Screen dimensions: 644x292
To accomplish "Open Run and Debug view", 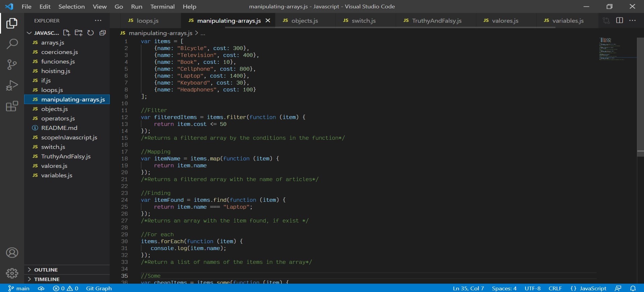I will tap(12, 86).
